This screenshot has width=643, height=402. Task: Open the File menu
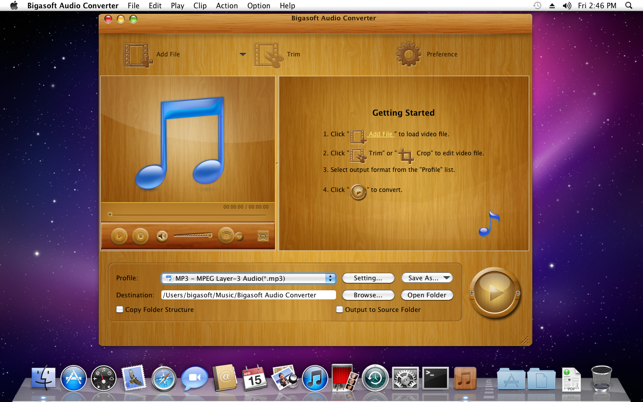(133, 6)
